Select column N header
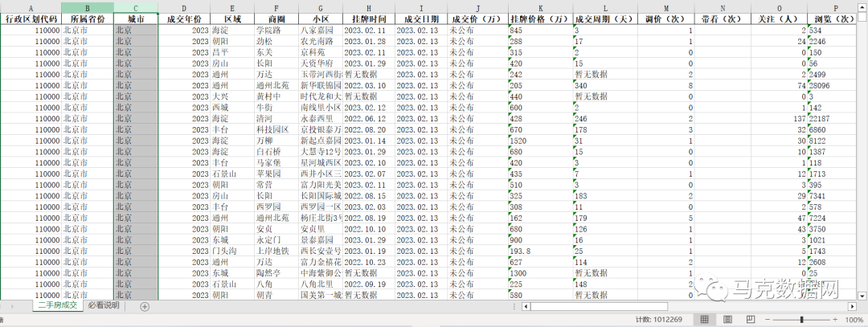This screenshot has height=327, width=868. pyautogui.click(x=723, y=8)
